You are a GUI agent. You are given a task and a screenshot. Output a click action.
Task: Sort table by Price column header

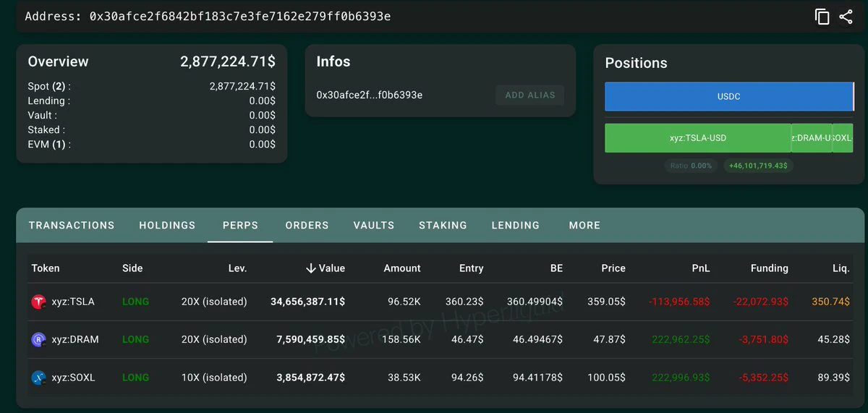(613, 268)
